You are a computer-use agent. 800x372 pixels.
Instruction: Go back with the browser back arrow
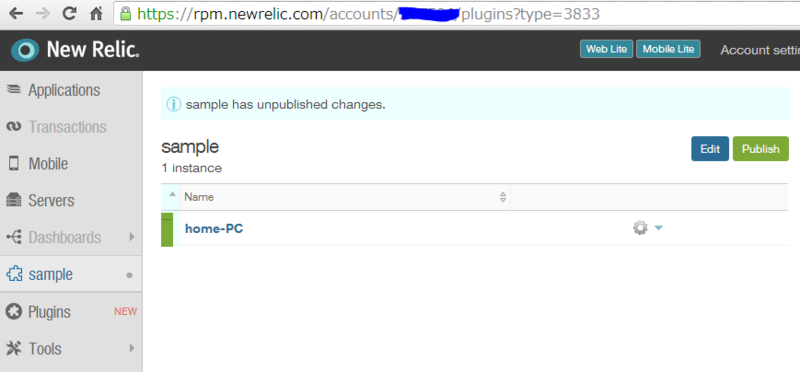coord(16,14)
